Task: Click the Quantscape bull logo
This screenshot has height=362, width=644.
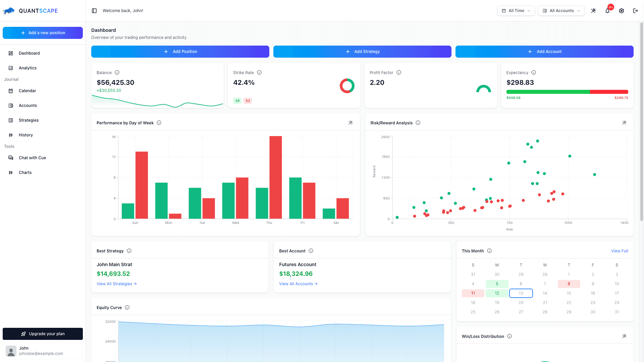Action: [8, 10]
